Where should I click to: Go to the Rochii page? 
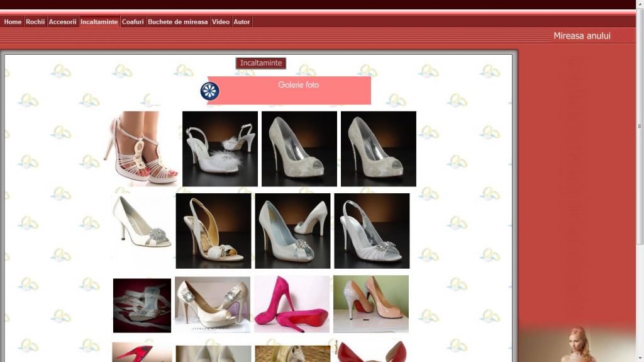(35, 22)
